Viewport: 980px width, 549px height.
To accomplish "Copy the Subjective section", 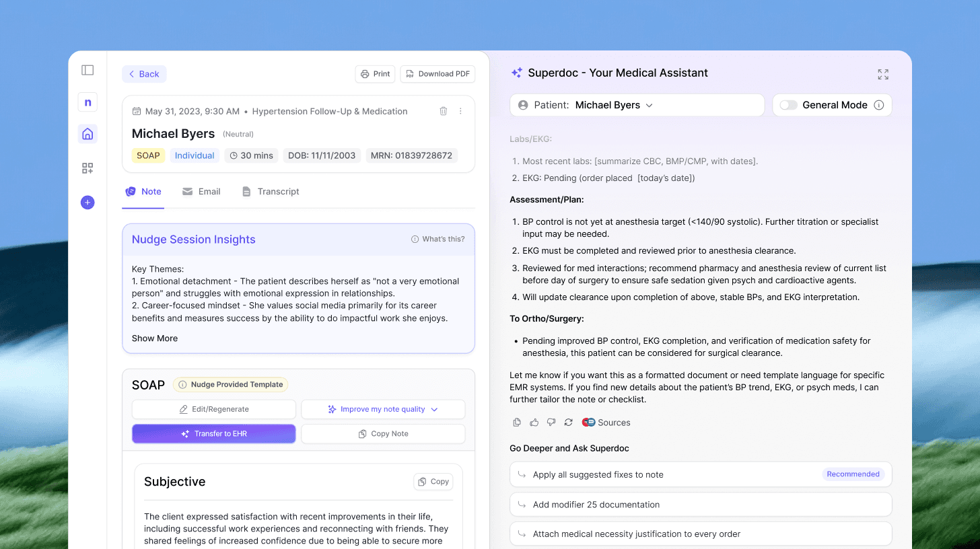I will tap(433, 482).
